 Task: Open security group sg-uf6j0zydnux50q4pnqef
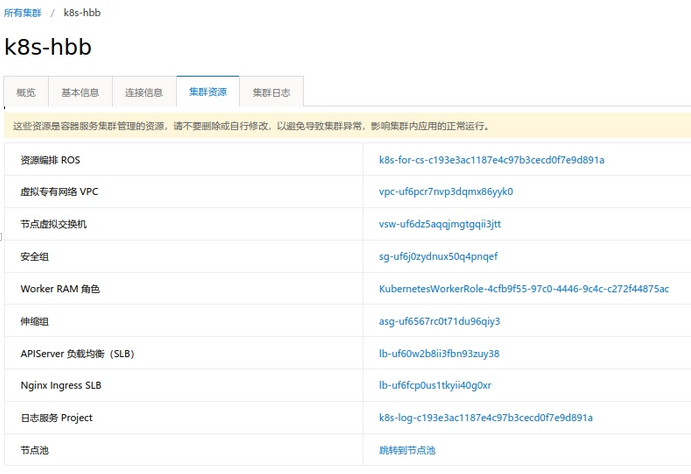(438, 256)
